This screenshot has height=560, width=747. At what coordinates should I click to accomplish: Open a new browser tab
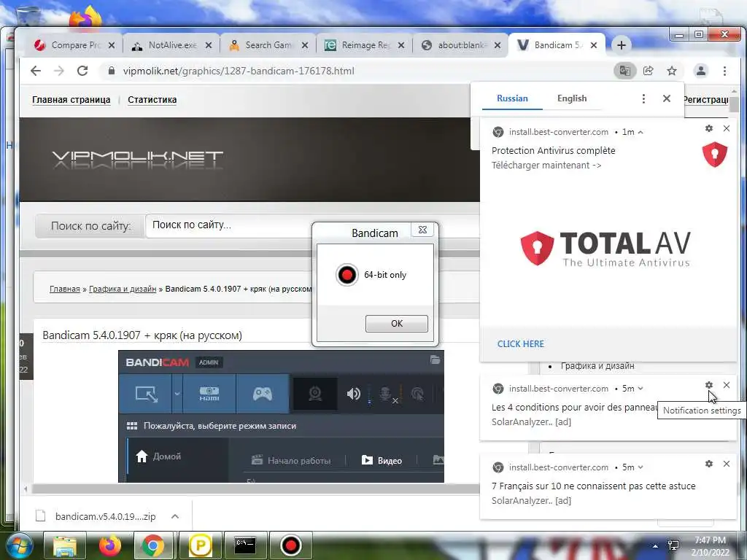click(x=622, y=45)
